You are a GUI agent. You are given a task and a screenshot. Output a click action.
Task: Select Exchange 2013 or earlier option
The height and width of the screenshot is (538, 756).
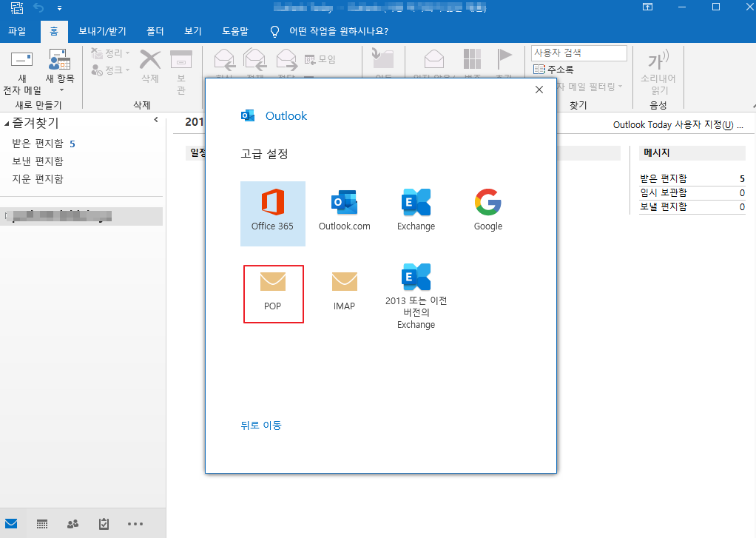coord(416,296)
